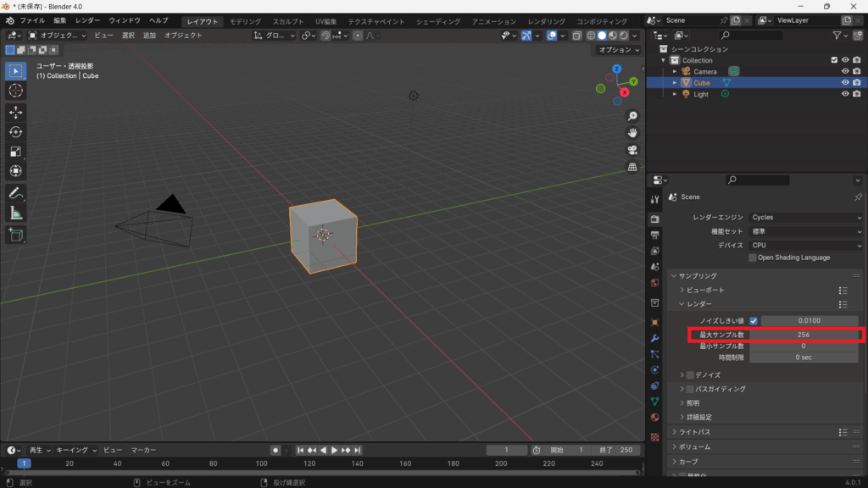Switch to the シェーディング workspace tab
Image resolution: width=868 pixels, height=488 pixels.
tap(438, 21)
